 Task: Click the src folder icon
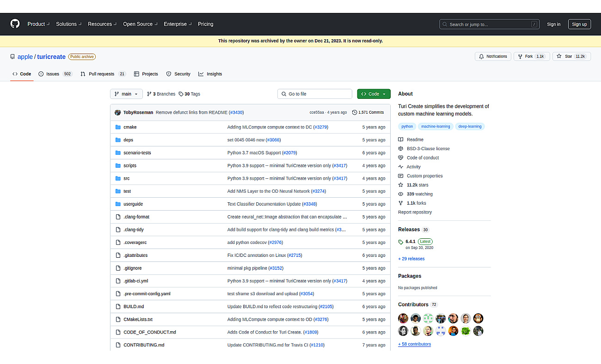coord(118,178)
